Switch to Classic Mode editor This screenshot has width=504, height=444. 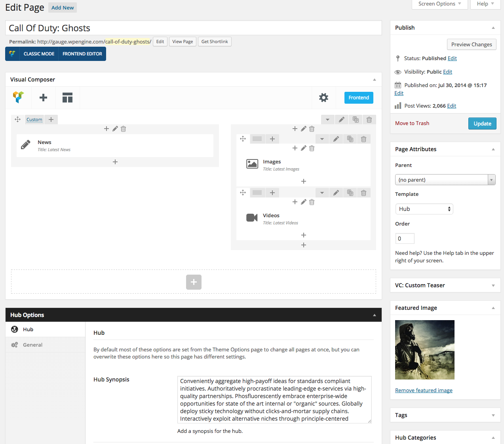click(x=39, y=54)
